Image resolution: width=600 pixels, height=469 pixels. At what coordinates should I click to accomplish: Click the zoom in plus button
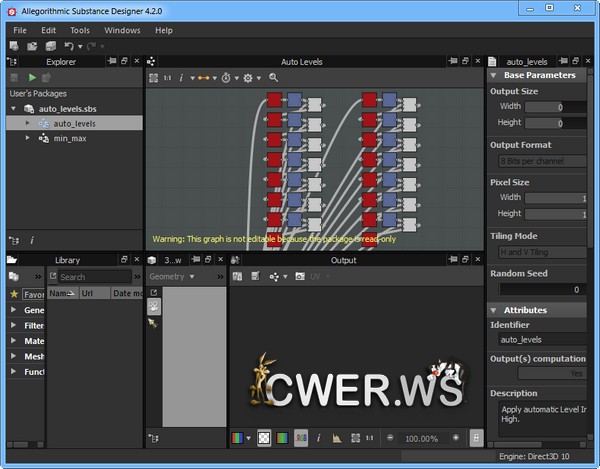point(455,438)
